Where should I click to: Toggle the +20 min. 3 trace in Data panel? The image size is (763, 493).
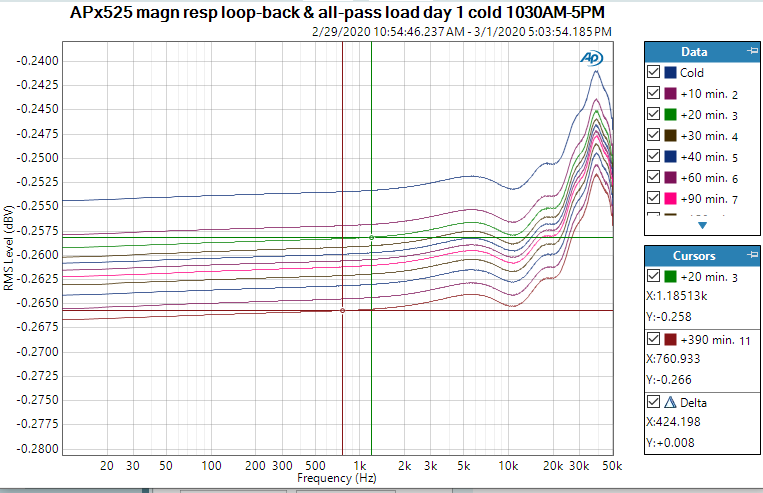[653, 114]
